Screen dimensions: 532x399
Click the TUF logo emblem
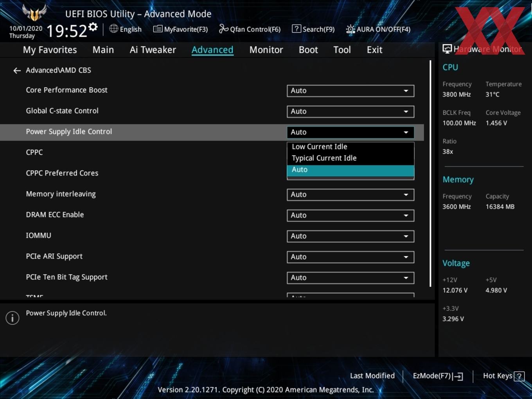click(x=34, y=13)
